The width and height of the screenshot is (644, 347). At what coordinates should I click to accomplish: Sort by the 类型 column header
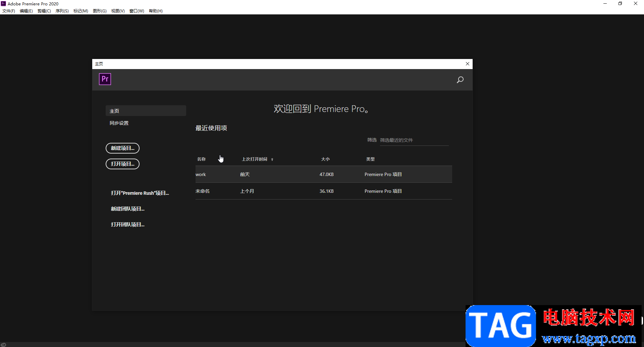370,159
